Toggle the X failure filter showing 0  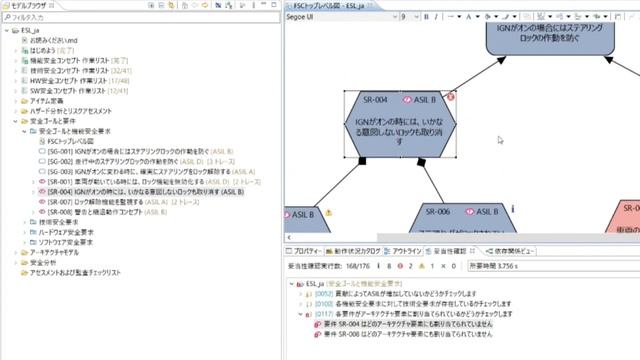(x=443, y=266)
